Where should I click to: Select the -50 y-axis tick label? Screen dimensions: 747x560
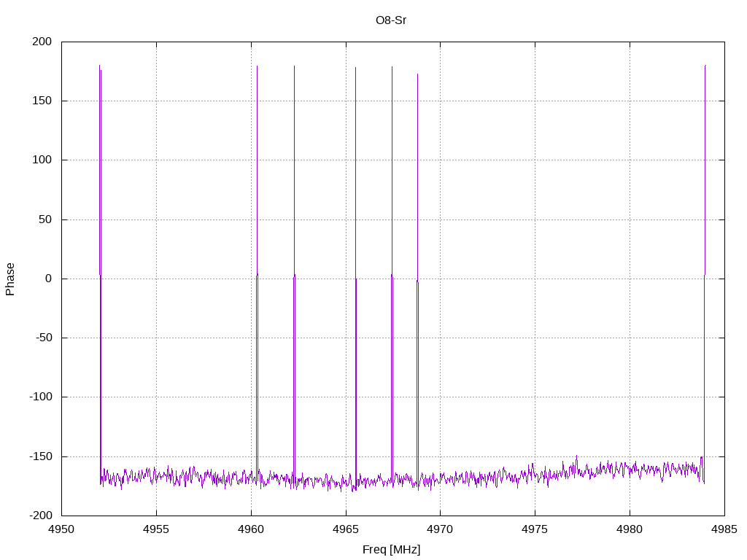[x=43, y=338]
